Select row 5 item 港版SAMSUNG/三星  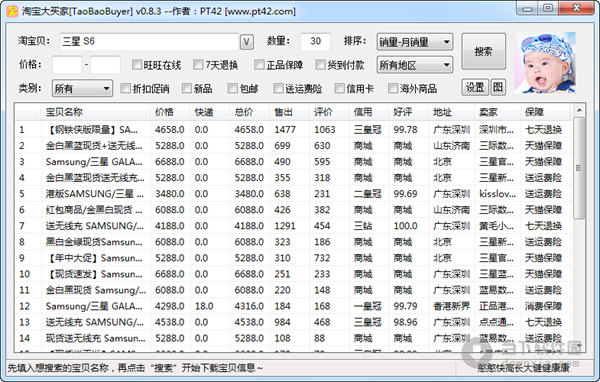click(95, 194)
